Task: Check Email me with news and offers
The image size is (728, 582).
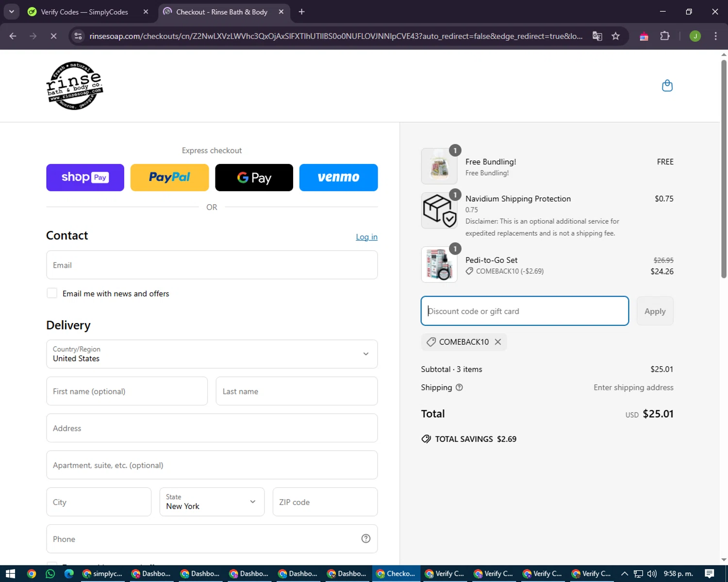Action: coord(52,293)
